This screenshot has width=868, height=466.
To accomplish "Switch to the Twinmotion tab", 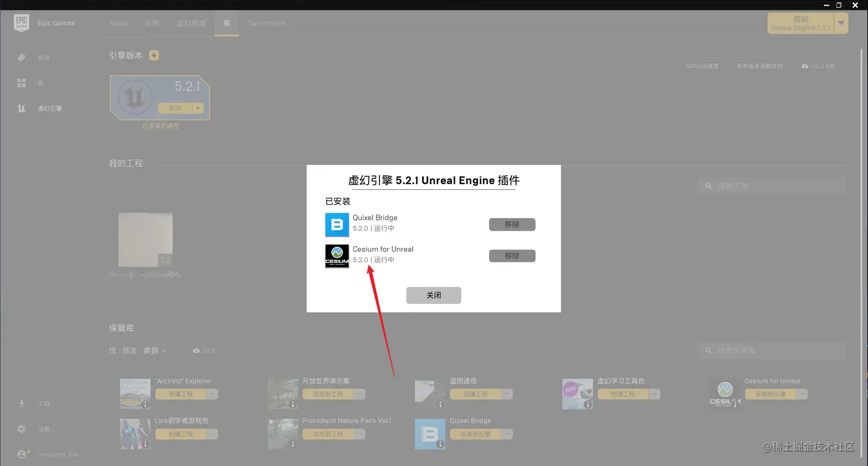I will tap(267, 24).
